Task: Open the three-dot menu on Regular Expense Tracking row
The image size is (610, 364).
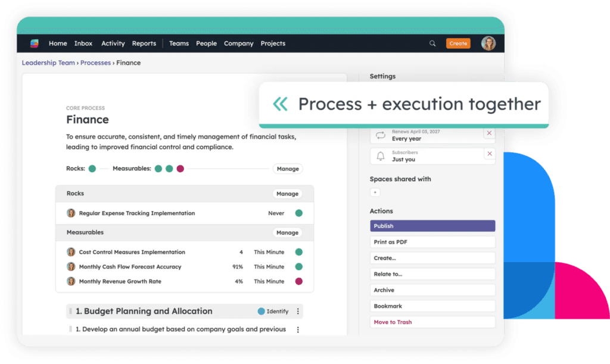Action: coord(298,213)
